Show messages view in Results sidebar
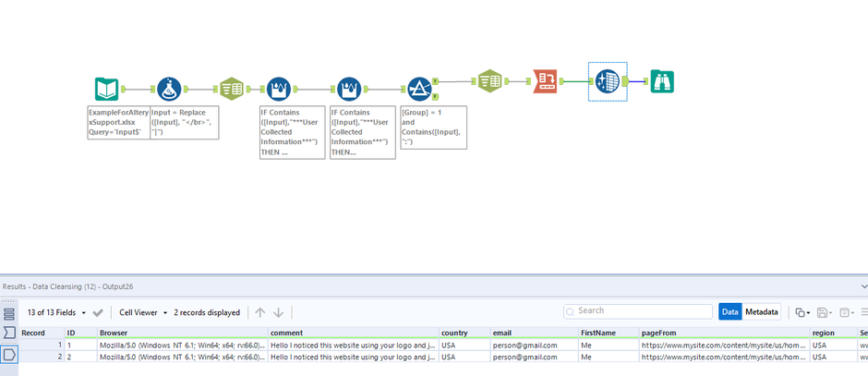 point(9,314)
